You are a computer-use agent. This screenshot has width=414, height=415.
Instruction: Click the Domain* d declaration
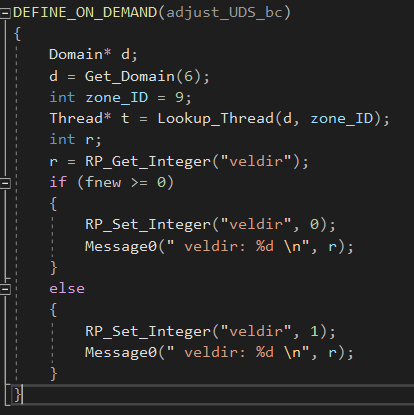point(93,54)
